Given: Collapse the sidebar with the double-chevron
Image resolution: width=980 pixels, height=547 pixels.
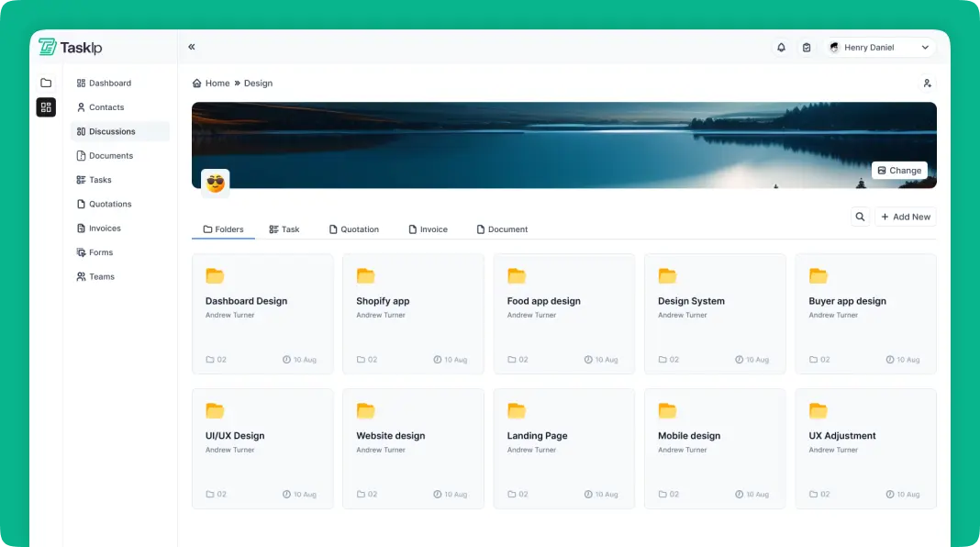Looking at the screenshot, I should tap(192, 46).
